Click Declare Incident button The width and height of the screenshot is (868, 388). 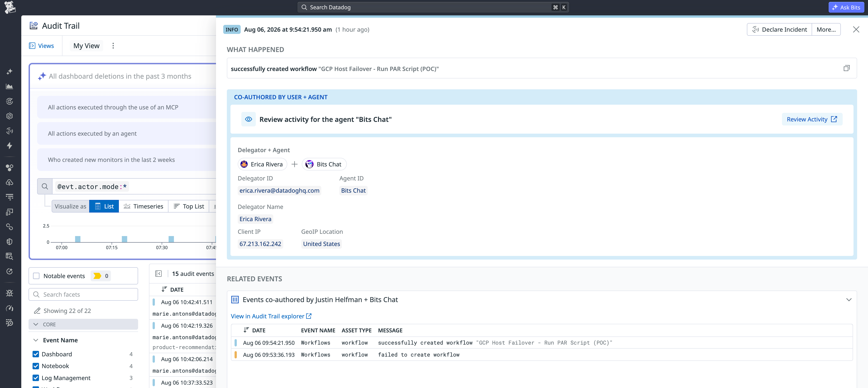click(x=779, y=30)
